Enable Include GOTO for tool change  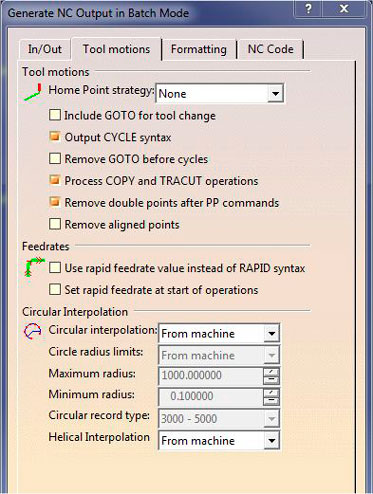point(55,115)
